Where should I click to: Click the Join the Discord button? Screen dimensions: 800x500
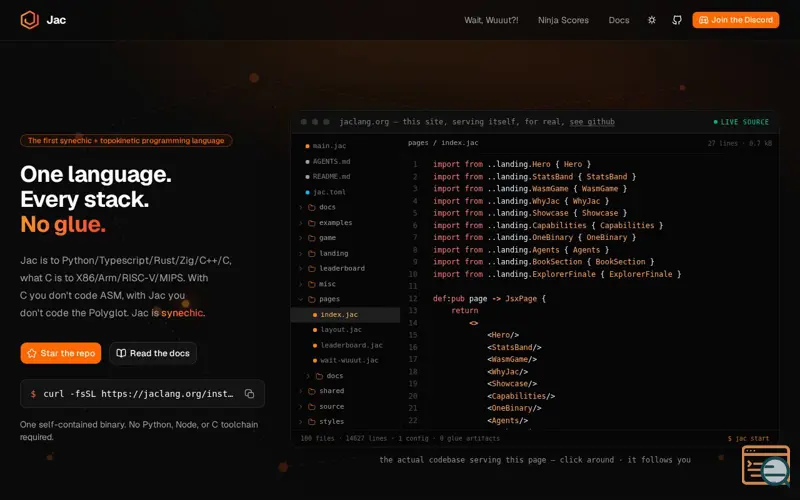[735, 20]
